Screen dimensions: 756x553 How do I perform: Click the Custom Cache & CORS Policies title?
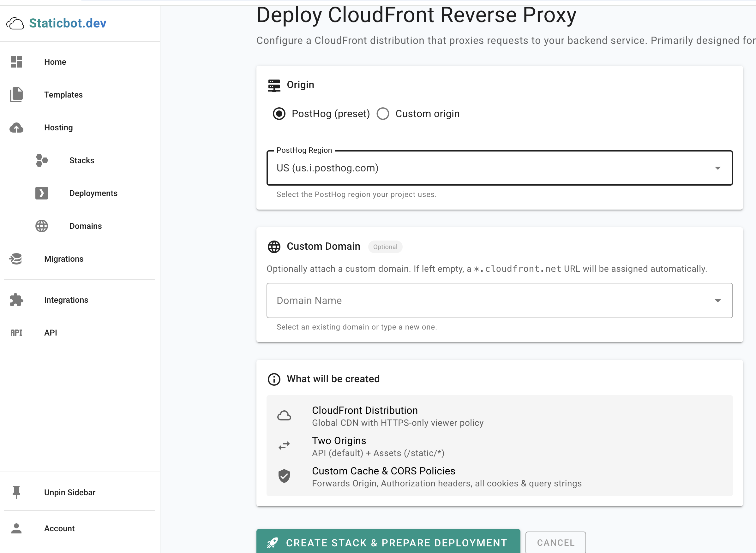[383, 471]
